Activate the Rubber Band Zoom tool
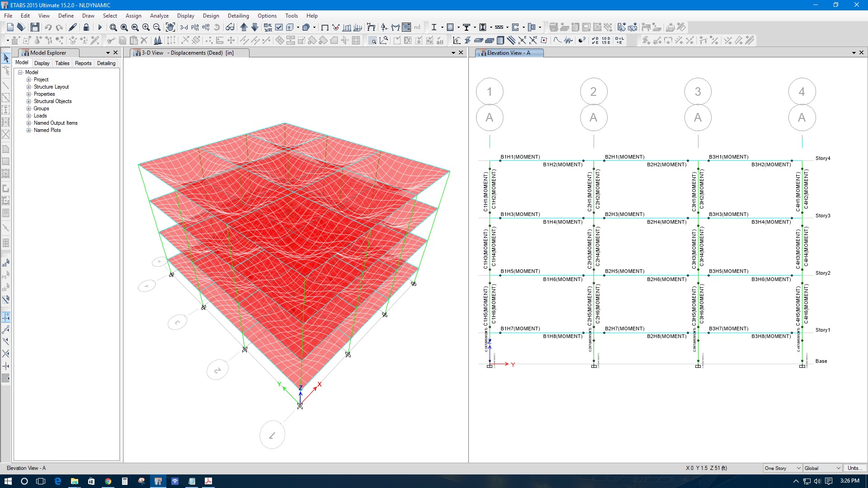The height and width of the screenshot is (488, 868). tap(113, 27)
